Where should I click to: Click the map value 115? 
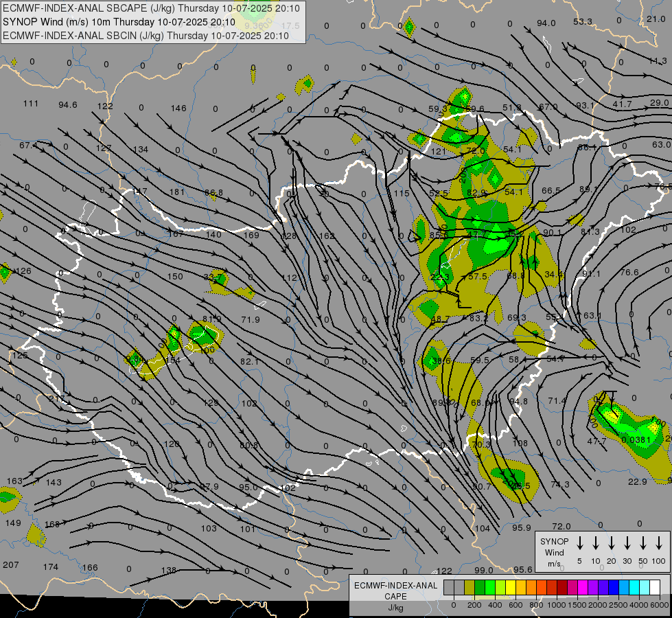(x=402, y=193)
